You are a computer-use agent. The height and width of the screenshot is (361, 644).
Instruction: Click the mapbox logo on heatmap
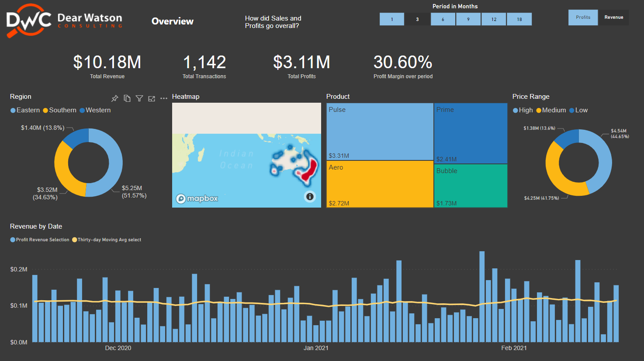[197, 198]
